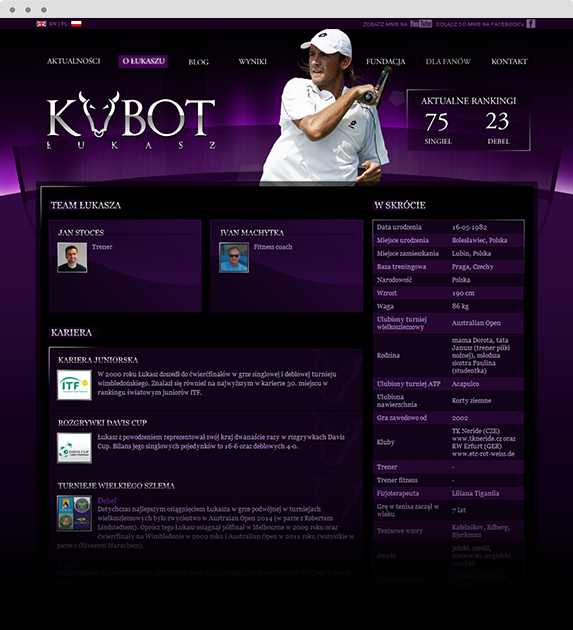Image resolution: width=573 pixels, height=630 pixels.
Task: Click the Jan Stoces name heading
Action: tap(81, 233)
